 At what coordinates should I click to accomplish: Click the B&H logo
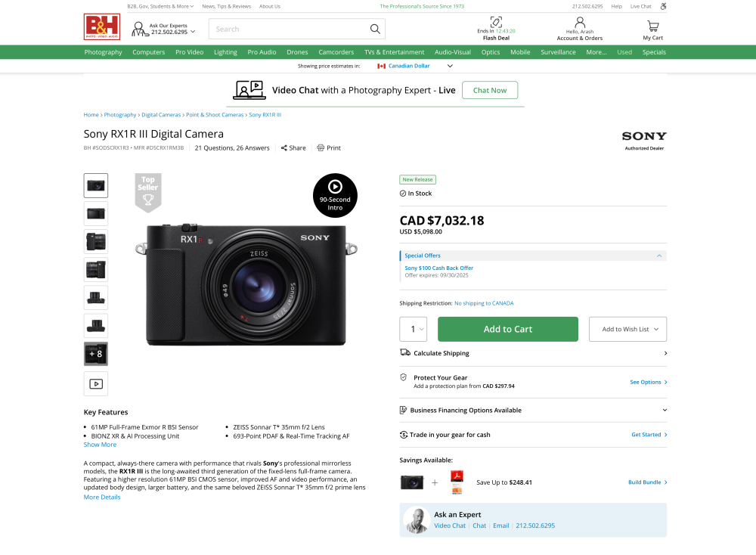[102, 27]
